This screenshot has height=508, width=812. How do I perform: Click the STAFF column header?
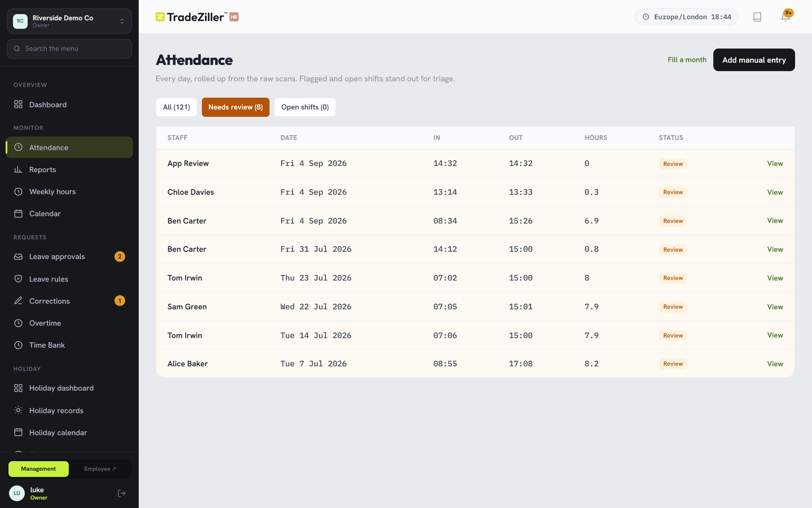point(178,138)
